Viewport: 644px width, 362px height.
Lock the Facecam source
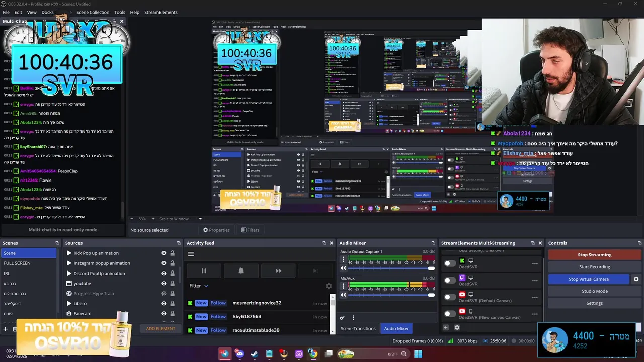coord(172,314)
